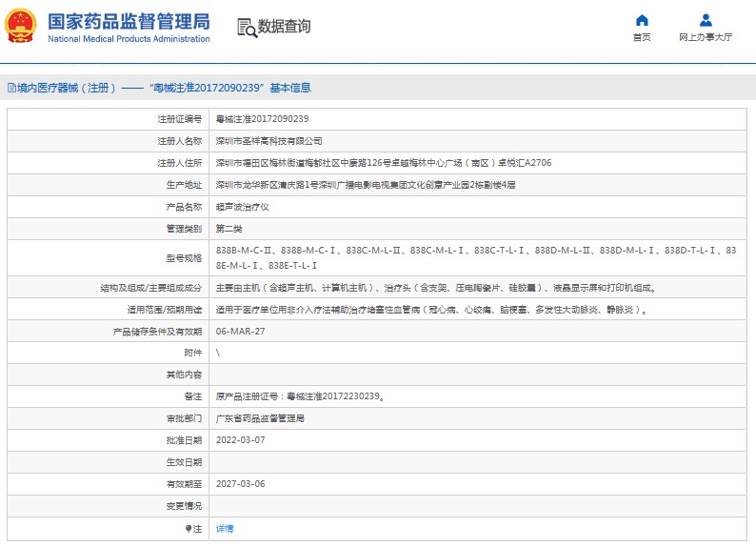Click the backslash value in 附件 row
Viewport: 756px width, 547px height.
[x=218, y=354]
